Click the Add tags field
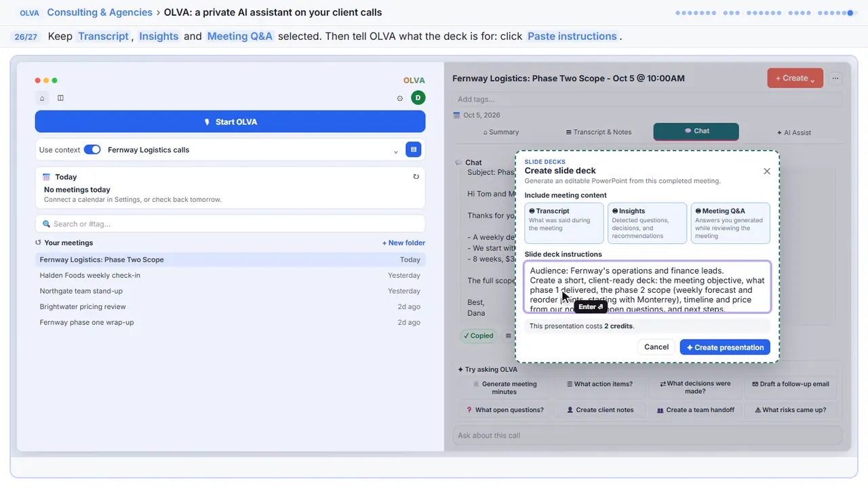This screenshot has height=488, width=868. [x=647, y=99]
